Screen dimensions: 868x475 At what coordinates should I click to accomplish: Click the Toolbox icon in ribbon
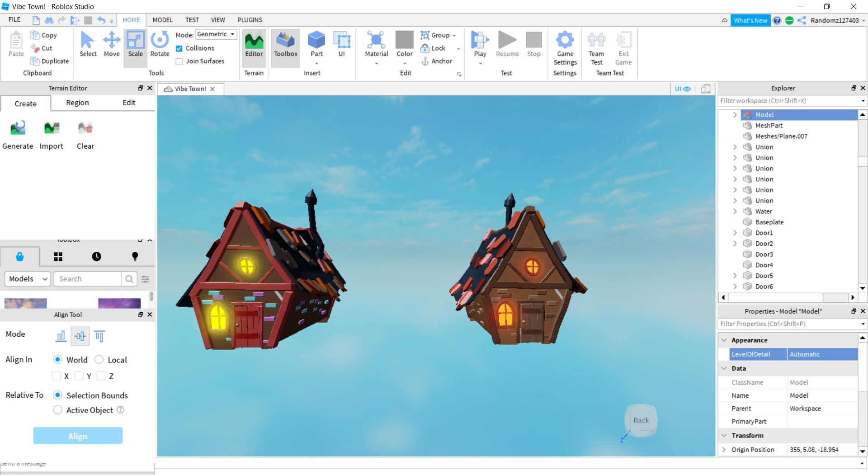pos(286,44)
